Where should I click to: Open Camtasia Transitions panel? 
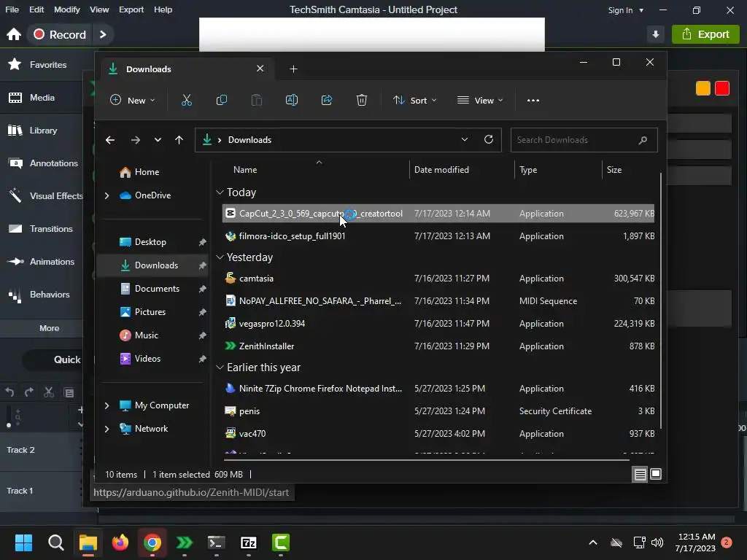pos(41,229)
